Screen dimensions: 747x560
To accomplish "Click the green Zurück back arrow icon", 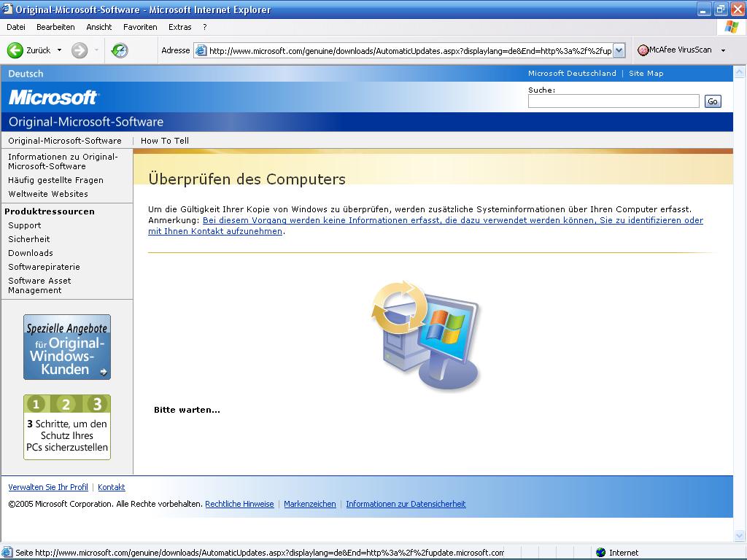I will pyautogui.click(x=15, y=50).
